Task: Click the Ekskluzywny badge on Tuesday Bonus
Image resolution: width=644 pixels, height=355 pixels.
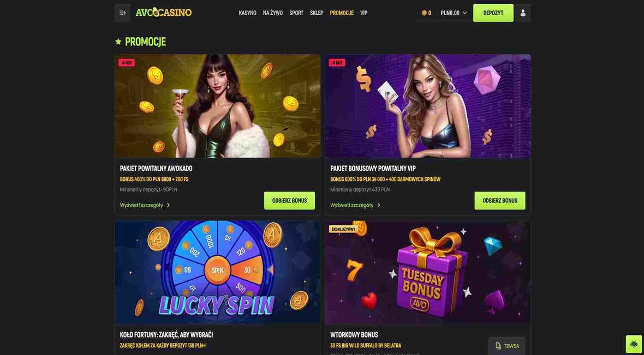Action: pyautogui.click(x=343, y=229)
